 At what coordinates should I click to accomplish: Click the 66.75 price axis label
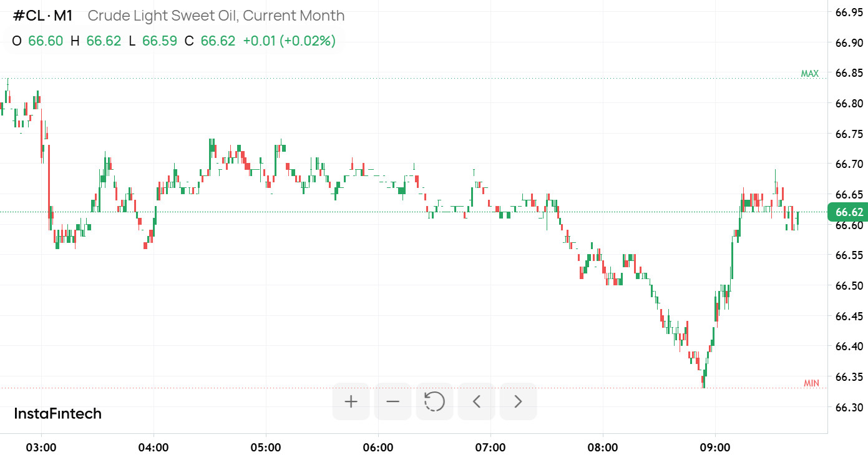[849, 134]
